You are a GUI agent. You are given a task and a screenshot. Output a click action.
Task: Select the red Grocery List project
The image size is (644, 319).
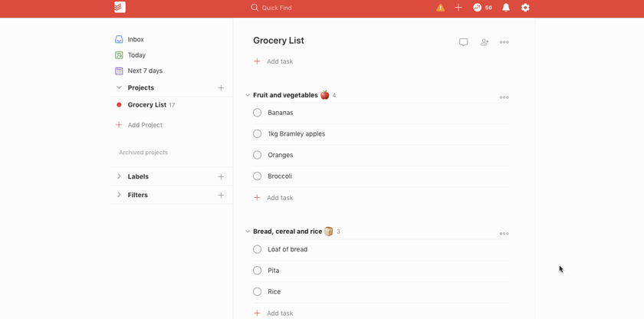tap(146, 105)
